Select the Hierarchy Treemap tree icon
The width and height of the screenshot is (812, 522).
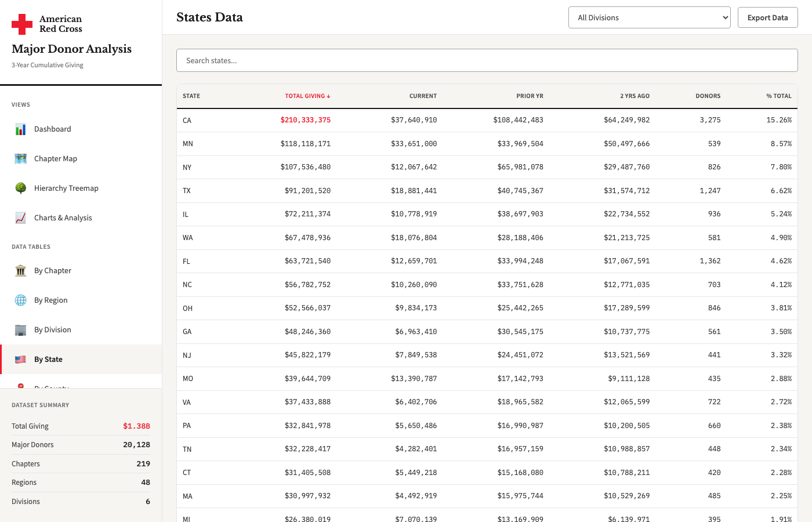click(x=20, y=188)
